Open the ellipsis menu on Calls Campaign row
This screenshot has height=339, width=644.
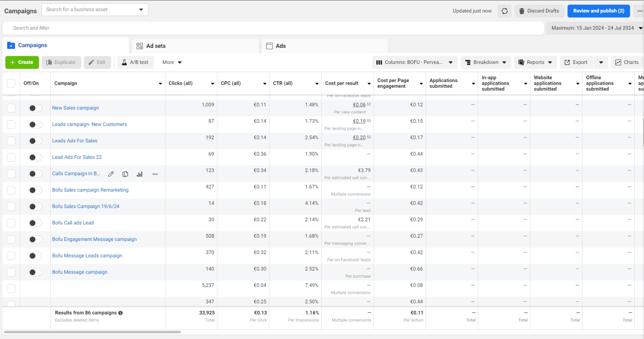click(x=155, y=174)
